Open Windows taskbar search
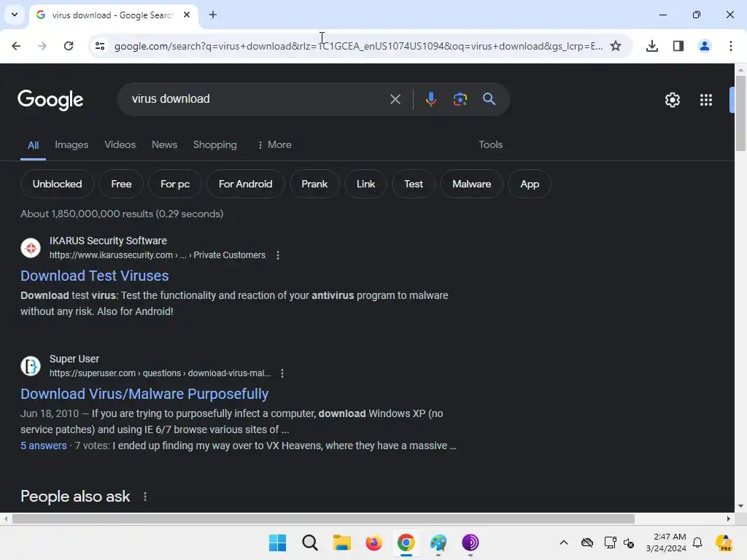 pyautogui.click(x=309, y=542)
